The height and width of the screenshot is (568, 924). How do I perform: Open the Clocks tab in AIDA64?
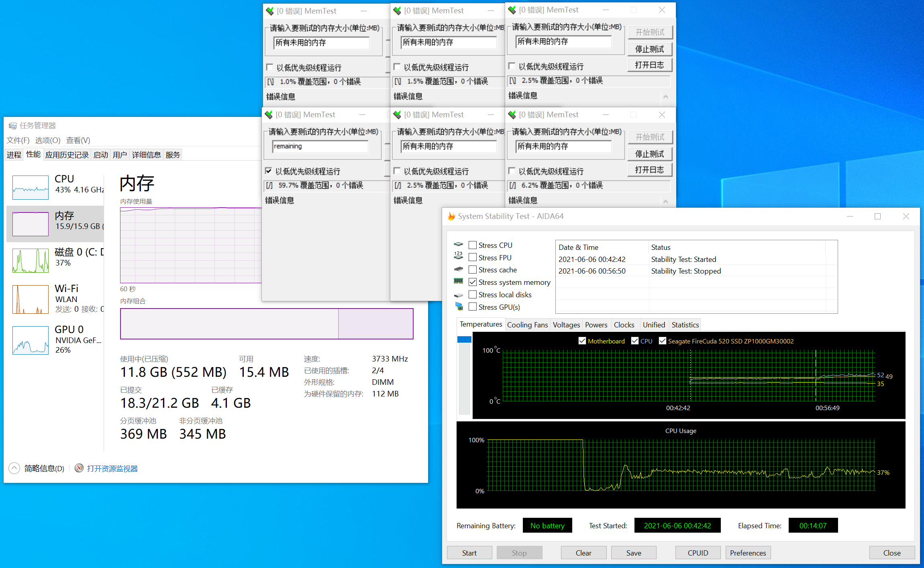[624, 325]
